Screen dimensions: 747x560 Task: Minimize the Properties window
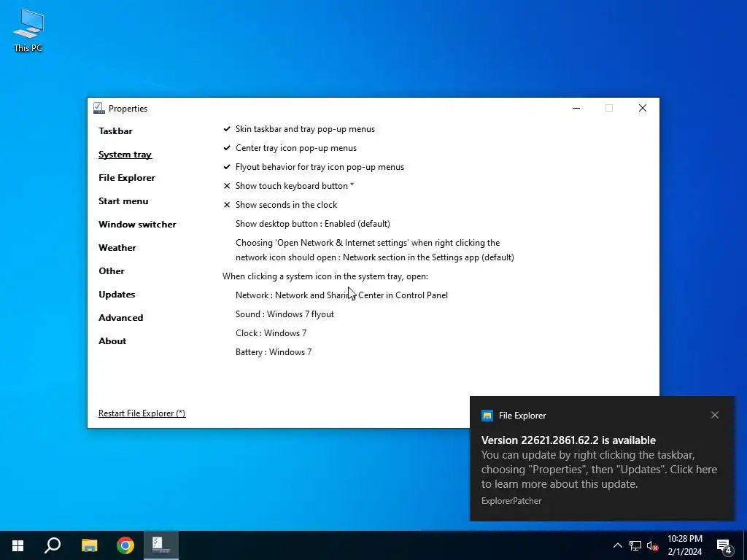click(x=576, y=108)
